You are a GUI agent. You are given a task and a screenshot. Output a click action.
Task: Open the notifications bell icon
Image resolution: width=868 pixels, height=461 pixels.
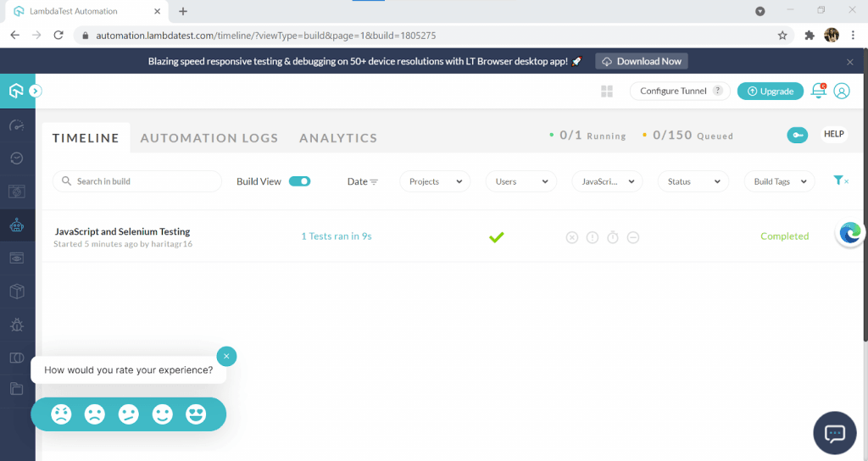818,91
